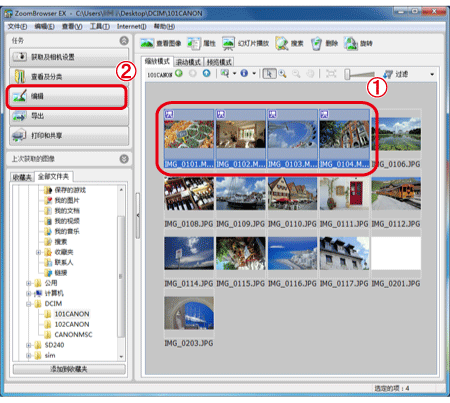This screenshot has width=450, height=403.
Task: Click the display settings icon in toolbar
Action: (225, 73)
